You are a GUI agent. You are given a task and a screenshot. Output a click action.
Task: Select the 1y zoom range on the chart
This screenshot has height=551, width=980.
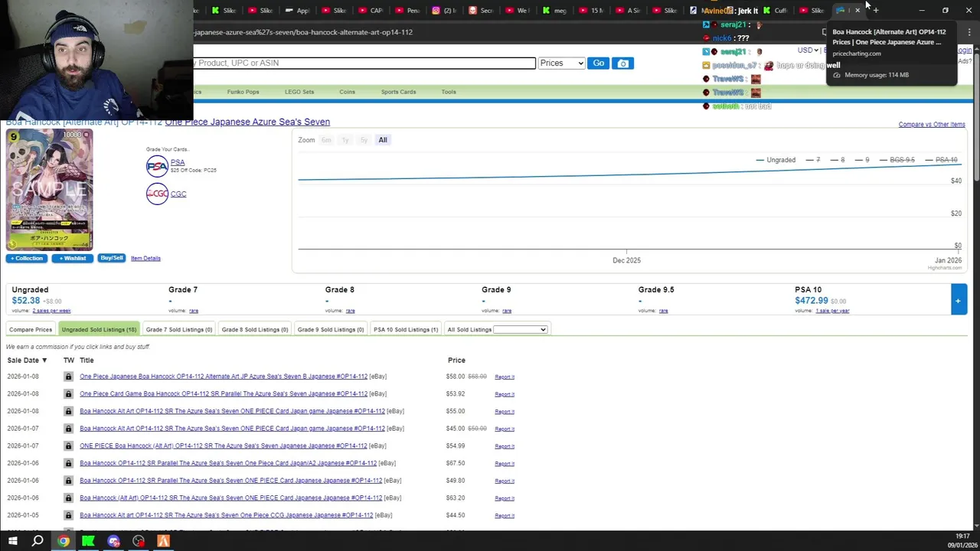coord(345,140)
